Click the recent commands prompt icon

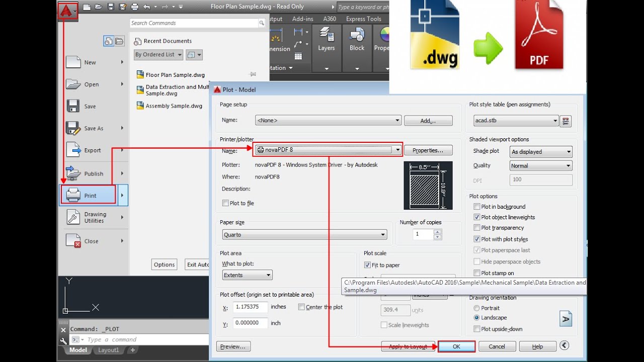click(77, 340)
